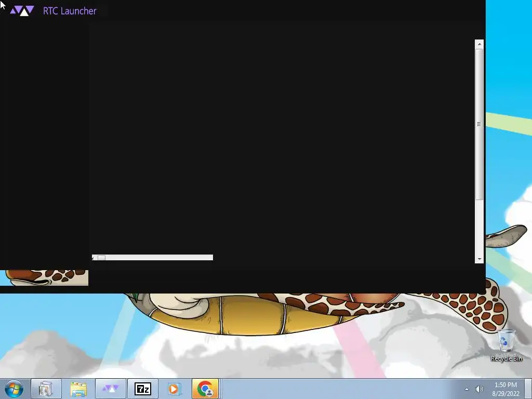Show hidden system tray icons
The image size is (532, 399).
[467, 389]
